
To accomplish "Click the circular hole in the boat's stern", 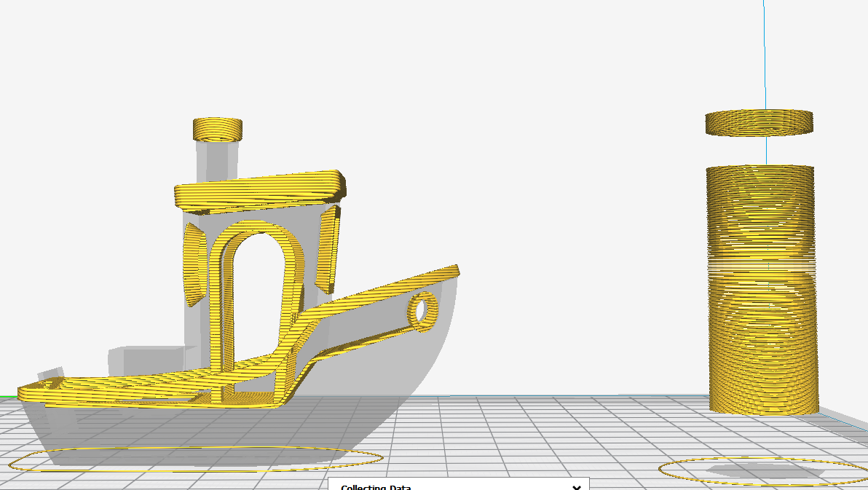I will pyautogui.click(x=421, y=309).
